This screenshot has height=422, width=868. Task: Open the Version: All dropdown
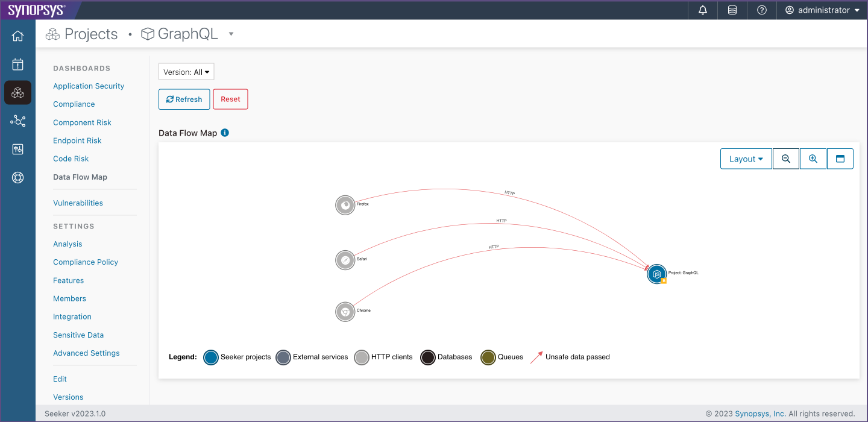(x=186, y=72)
